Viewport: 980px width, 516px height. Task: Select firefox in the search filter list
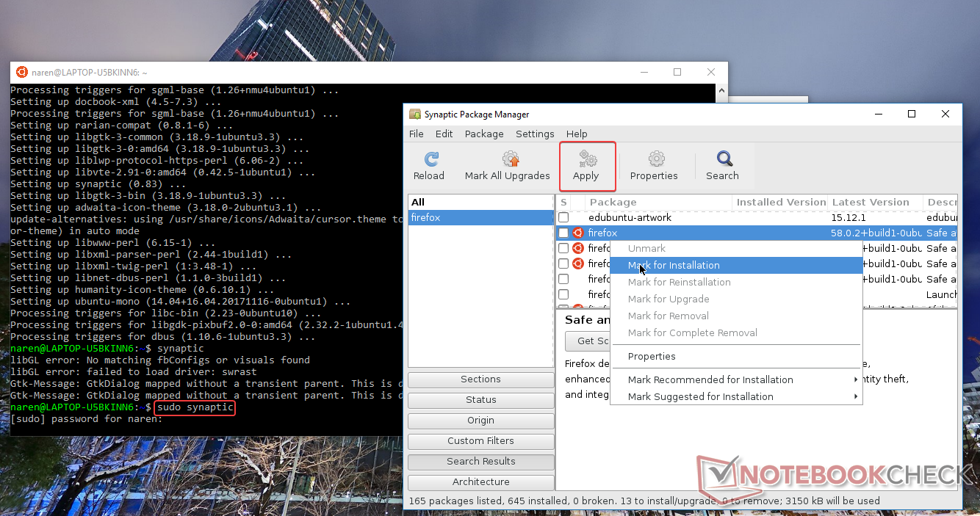[480, 218]
